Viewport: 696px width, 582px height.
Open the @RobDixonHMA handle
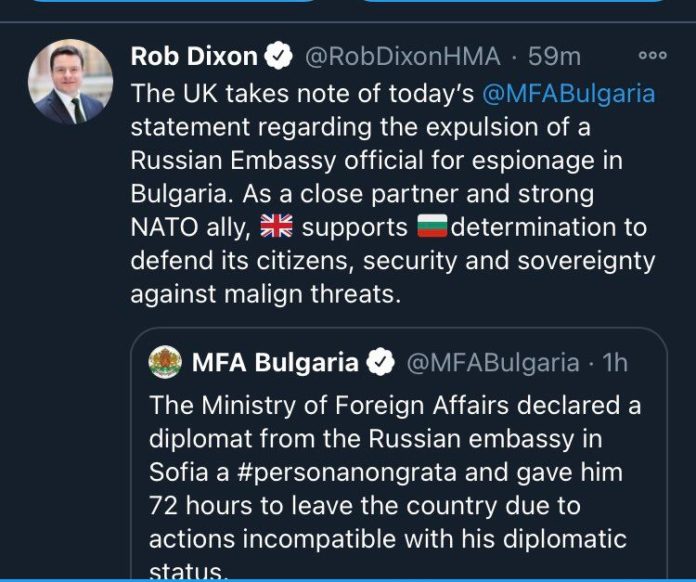400,58
